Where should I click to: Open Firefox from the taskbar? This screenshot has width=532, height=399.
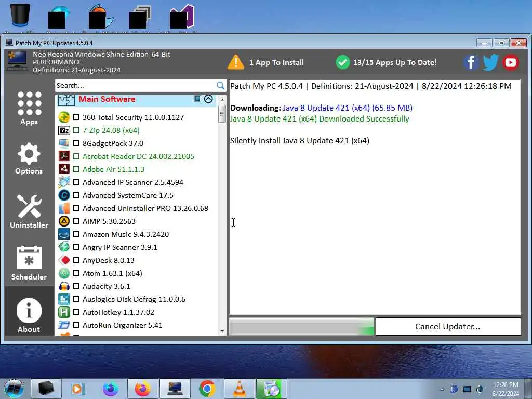click(x=142, y=389)
